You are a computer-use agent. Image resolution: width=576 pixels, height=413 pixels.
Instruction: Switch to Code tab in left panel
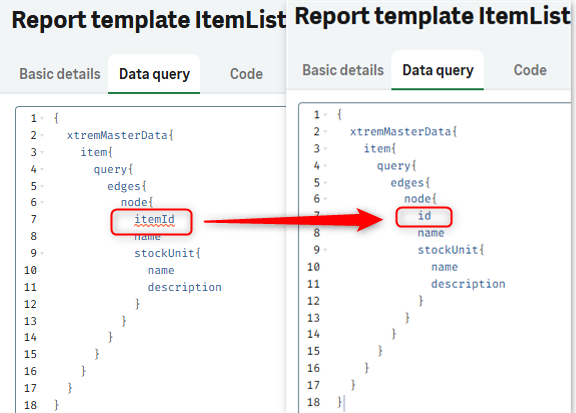(x=246, y=74)
